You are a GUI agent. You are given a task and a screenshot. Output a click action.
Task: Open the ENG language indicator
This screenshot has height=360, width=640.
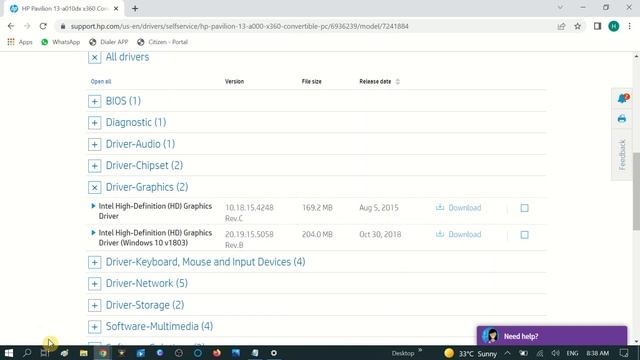pos(572,353)
